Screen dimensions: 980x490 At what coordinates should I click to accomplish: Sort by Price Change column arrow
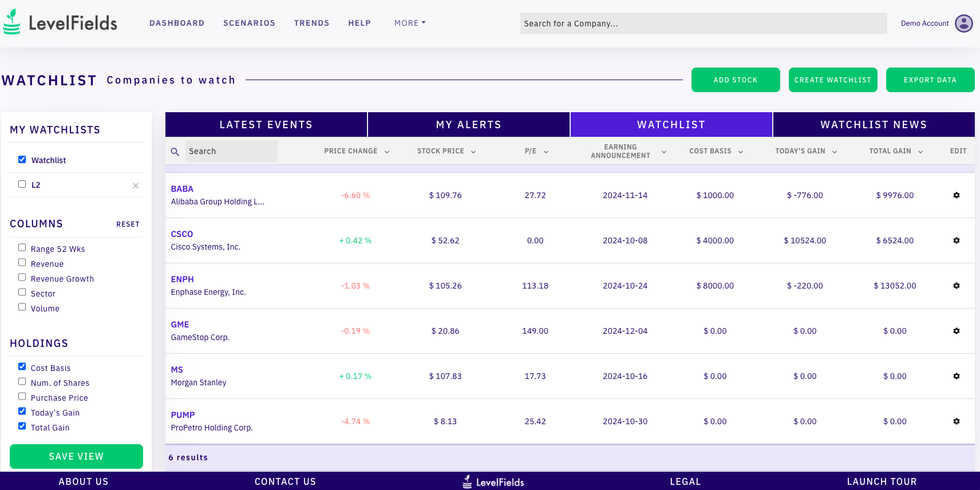click(387, 152)
